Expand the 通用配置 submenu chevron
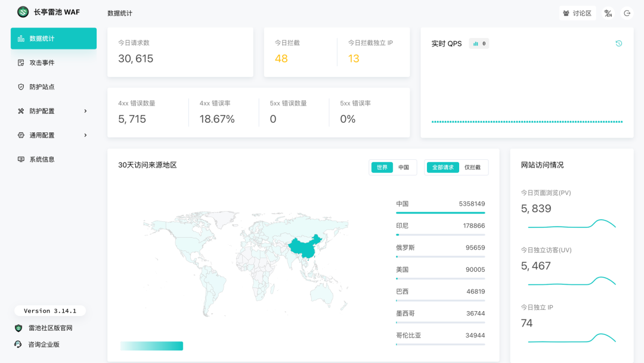Viewport: 644px width, 363px height. pos(85,135)
